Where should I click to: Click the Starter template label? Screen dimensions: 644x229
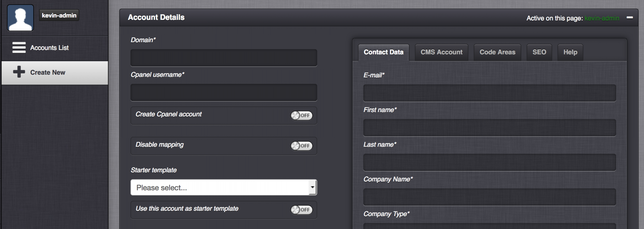point(153,170)
